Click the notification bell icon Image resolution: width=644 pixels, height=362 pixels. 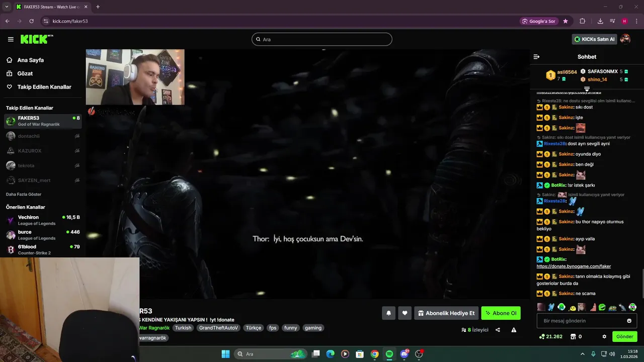pos(388,313)
